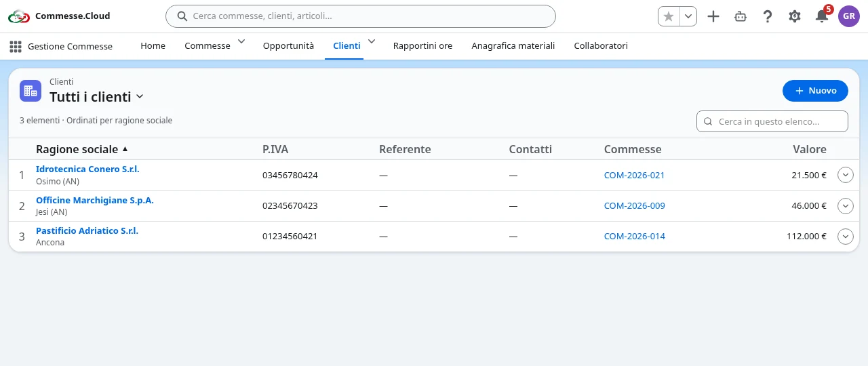Sort by Contatti column header
Image resolution: width=868 pixels, height=366 pixels.
tap(530, 149)
